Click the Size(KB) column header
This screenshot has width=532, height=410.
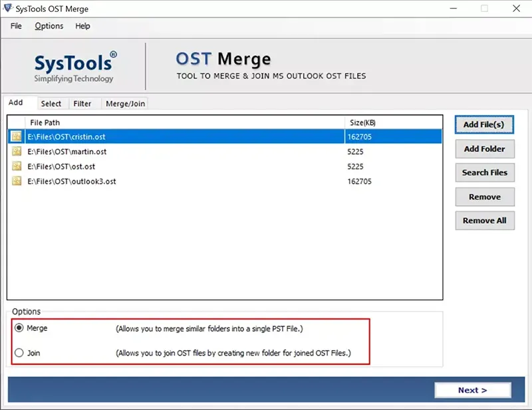pos(394,122)
